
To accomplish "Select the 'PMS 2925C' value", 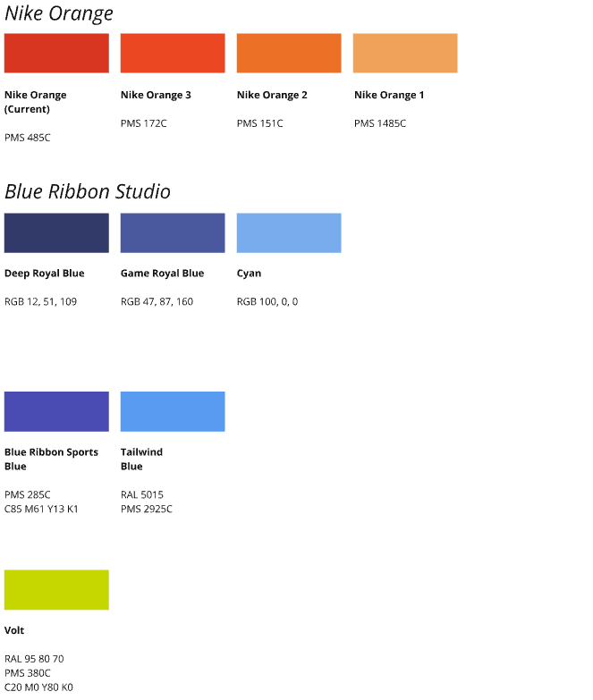I will click(147, 509).
